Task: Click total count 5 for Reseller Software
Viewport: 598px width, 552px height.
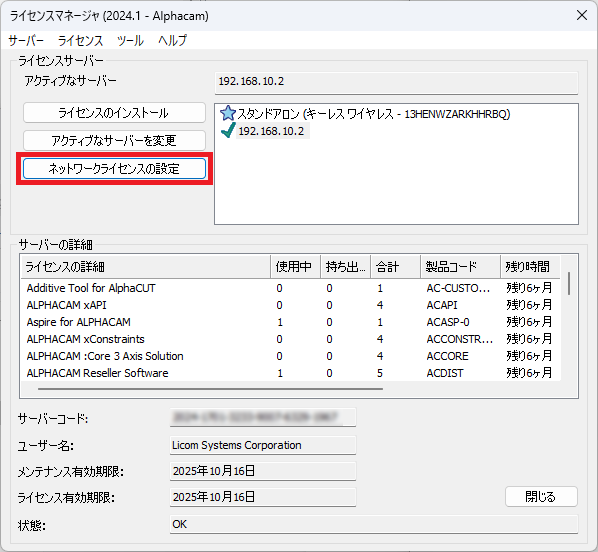Action: pos(380,373)
